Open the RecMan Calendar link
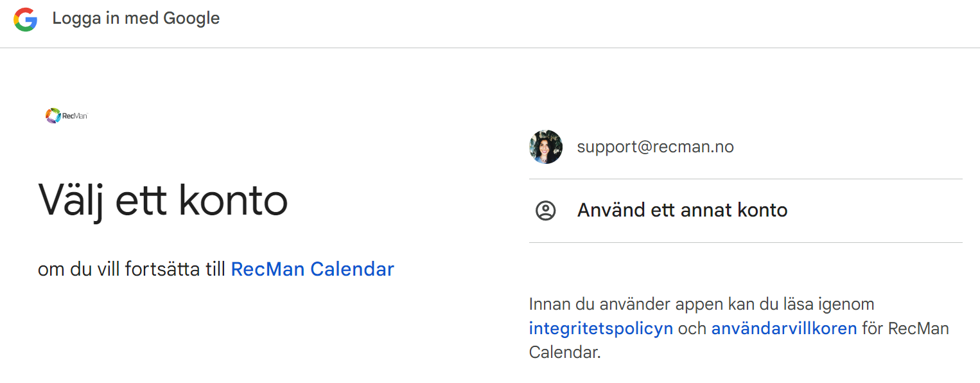 tap(312, 269)
